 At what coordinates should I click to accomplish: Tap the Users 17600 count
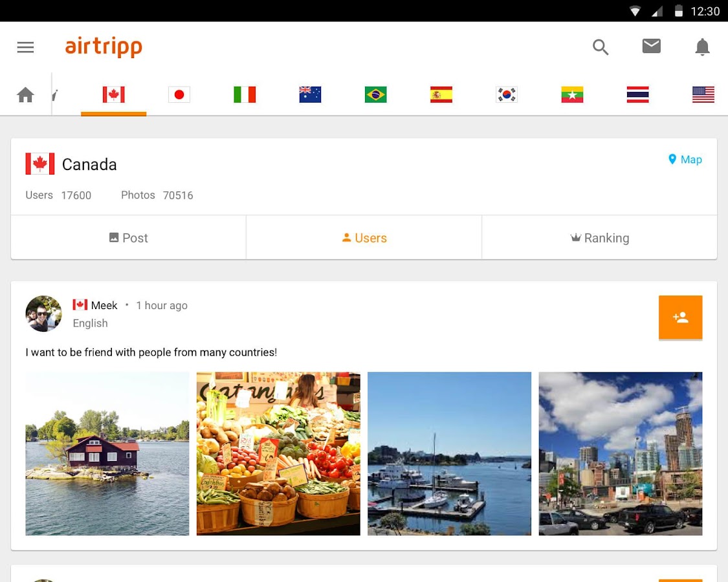tap(58, 195)
